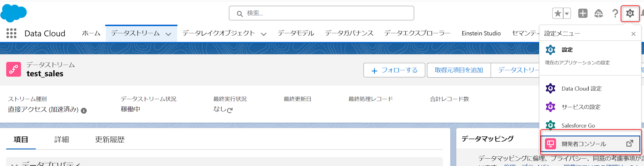
Task: Click the 最終更新日 label
Action: point(298,99)
